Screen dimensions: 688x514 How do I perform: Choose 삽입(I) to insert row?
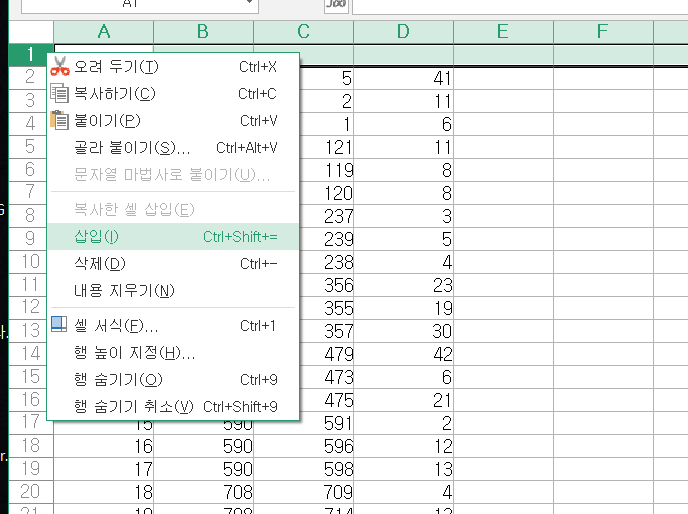click(x=173, y=237)
